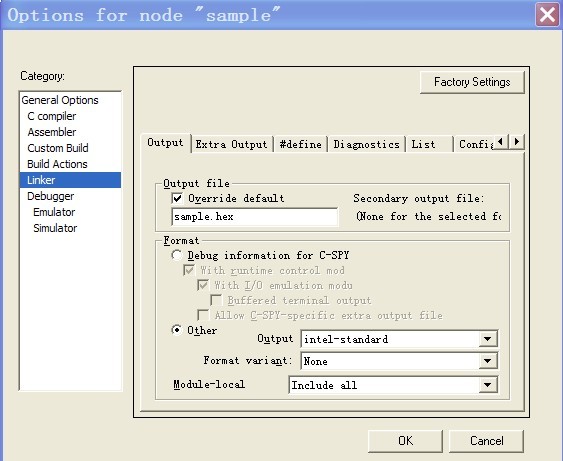This screenshot has width=563, height=461.
Task: Open the Diagnostics tab
Action: (x=366, y=144)
